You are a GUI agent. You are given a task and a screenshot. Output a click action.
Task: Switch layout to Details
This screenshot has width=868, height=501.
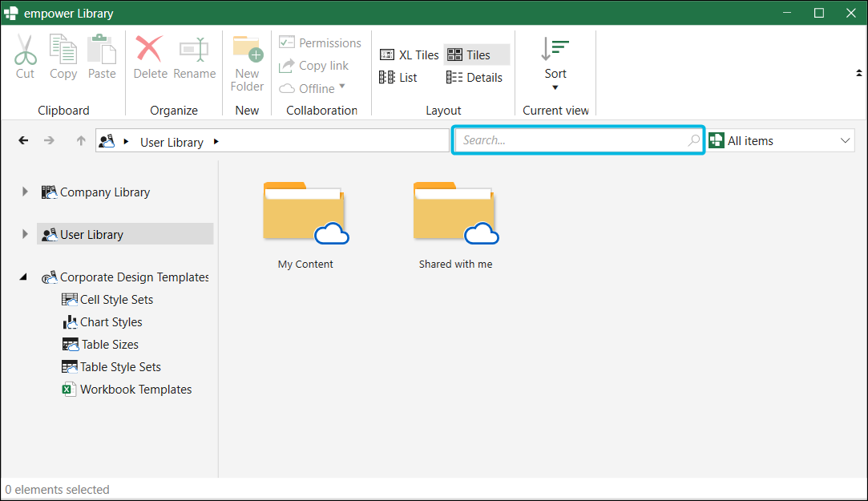pyautogui.click(x=474, y=78)
